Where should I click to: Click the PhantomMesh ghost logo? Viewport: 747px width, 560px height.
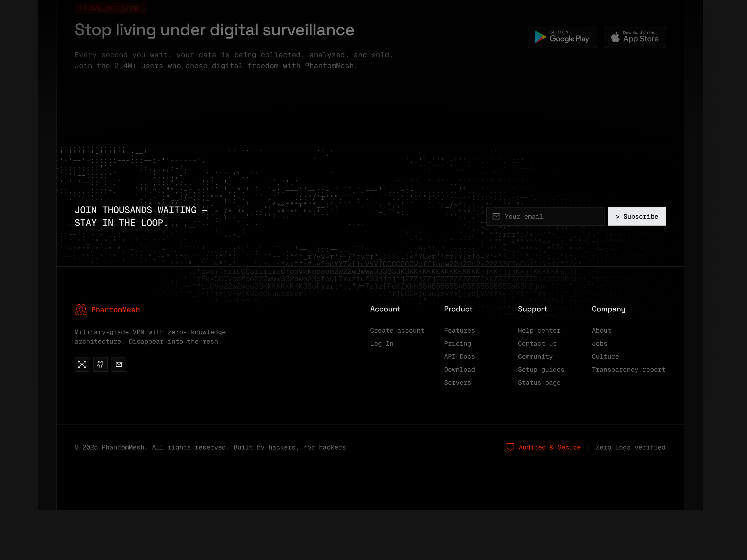81,309
